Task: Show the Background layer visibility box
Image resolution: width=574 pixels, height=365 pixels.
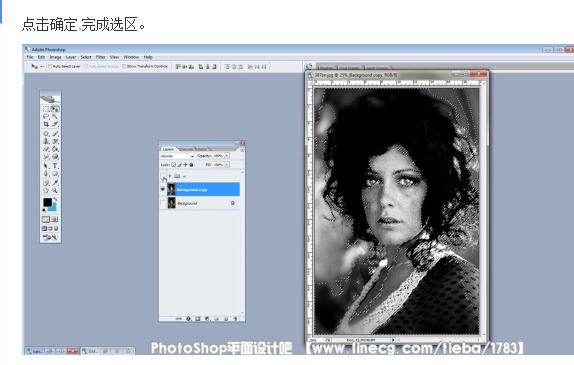Action: [163, 203]
